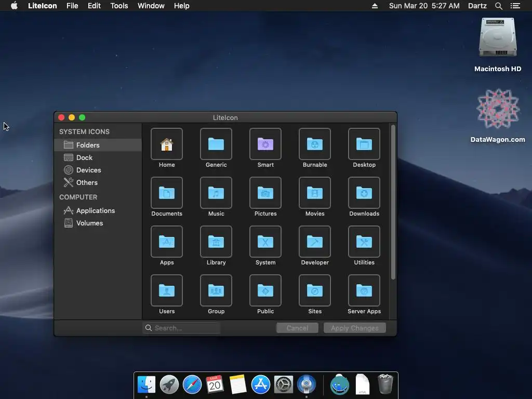Open Calendar from the Dock
Image resolution: width=532 pixels, height=399 pixels.
215,385
